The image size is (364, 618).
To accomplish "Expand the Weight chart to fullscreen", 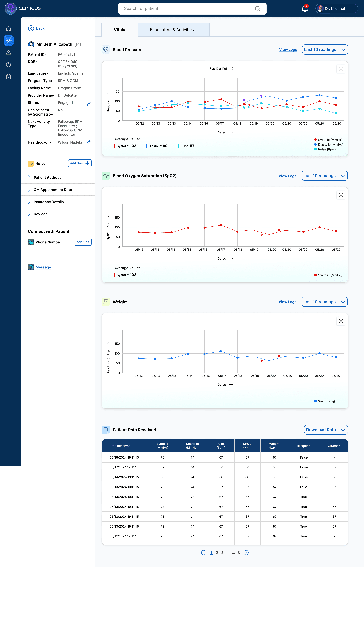I will pyautogui.click(x=341, y=321).
